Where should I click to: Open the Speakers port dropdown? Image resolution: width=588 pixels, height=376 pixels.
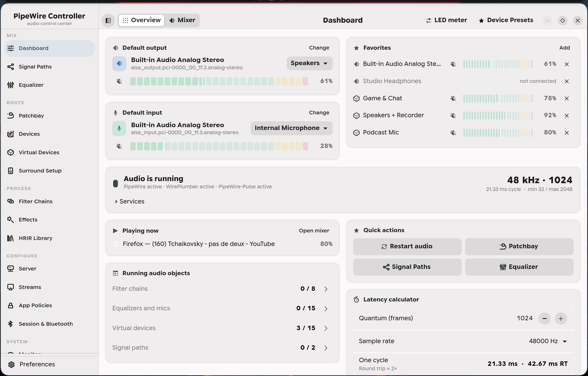(x=309, y=63)
